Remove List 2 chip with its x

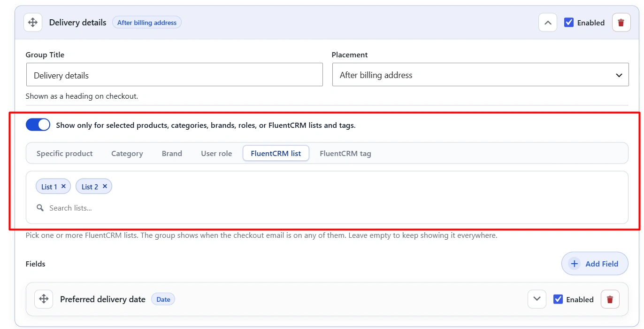(105, 186)
